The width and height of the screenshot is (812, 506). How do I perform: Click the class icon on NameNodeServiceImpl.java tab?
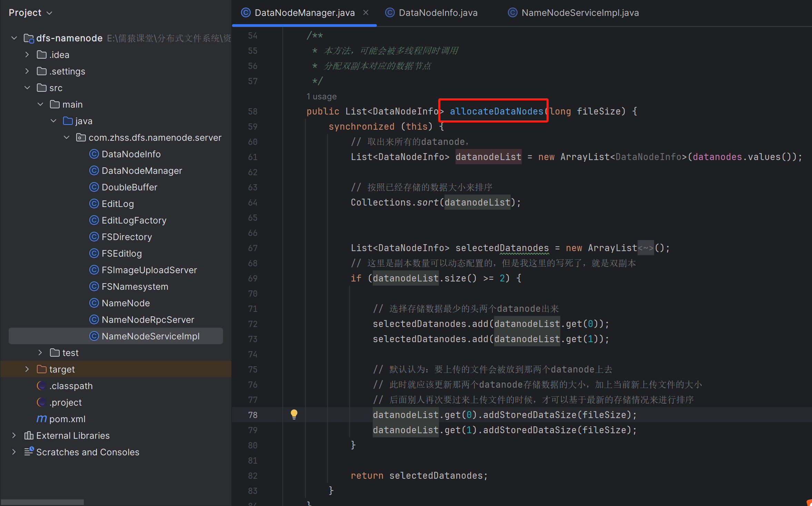[513, 13]
